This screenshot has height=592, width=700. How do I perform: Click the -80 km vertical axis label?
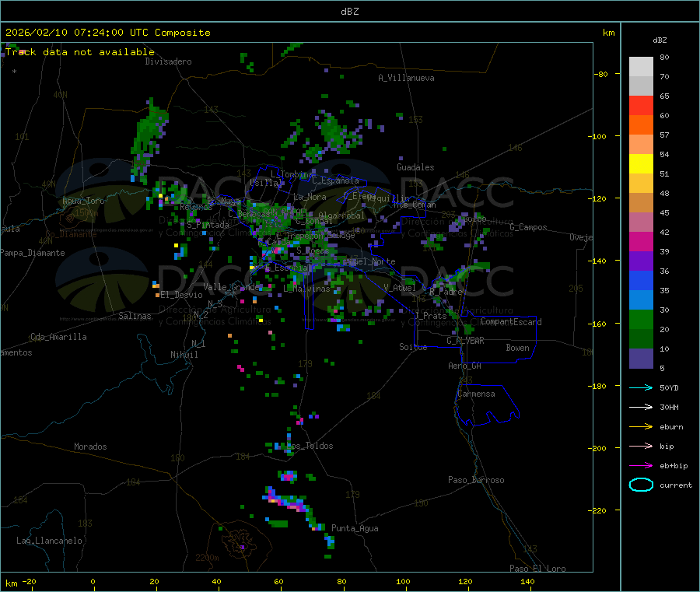tap(600, 74)
